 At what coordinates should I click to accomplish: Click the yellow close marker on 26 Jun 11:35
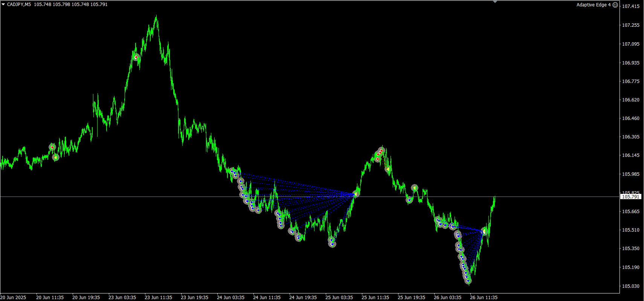point(484,231)
